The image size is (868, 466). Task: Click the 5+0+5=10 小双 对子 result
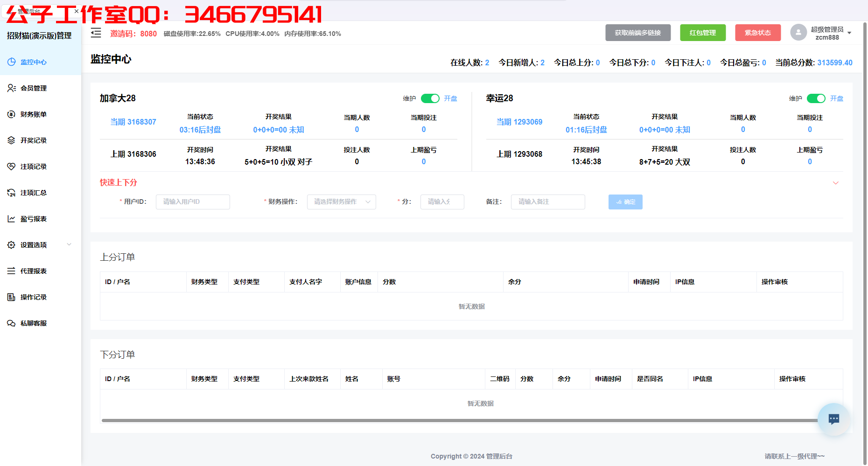(x=279, y=162)
